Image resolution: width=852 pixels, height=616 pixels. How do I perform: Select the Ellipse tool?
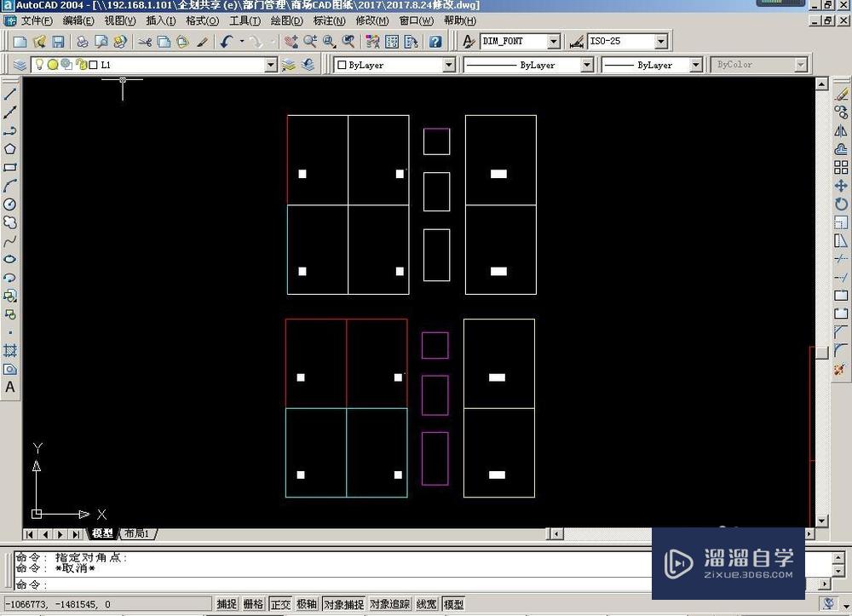[9, 259]
